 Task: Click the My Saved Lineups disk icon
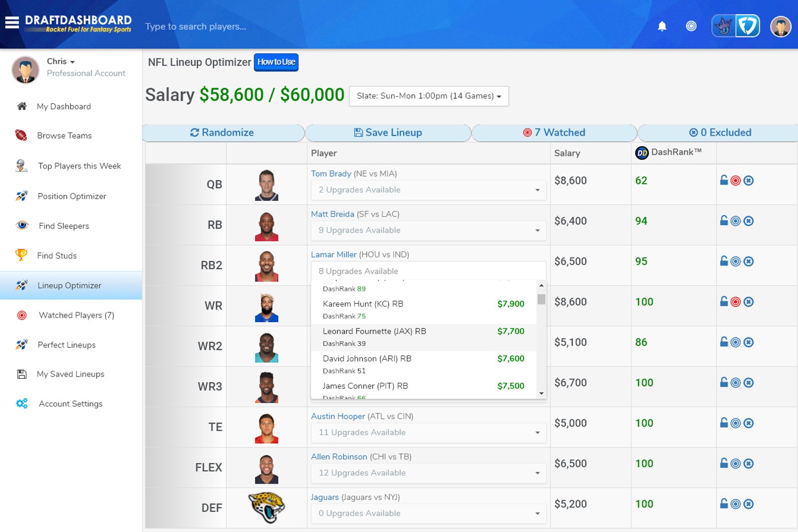click(22, 374)
